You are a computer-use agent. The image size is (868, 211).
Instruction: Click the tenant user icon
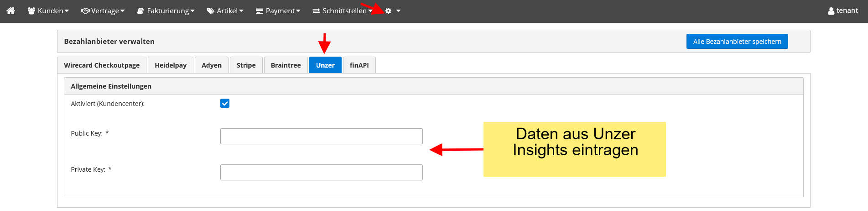click(x=831, y=11)
